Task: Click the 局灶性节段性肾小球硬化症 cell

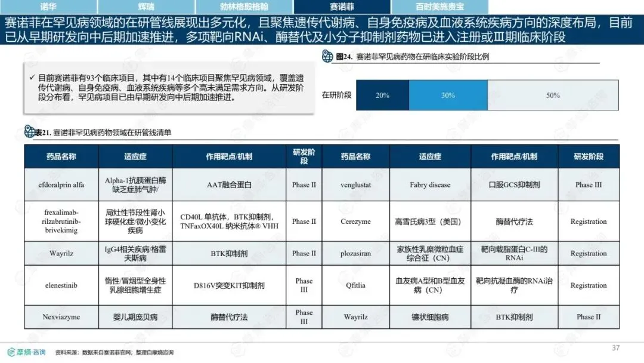Action: click(x=135, y=221)
